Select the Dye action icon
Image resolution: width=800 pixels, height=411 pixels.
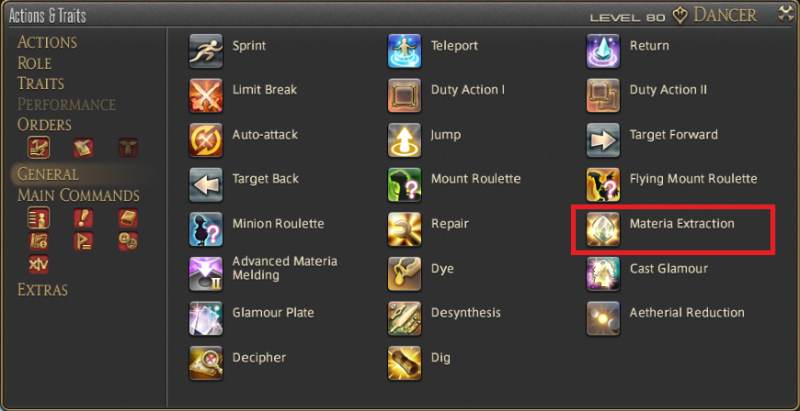pos(404,274)
